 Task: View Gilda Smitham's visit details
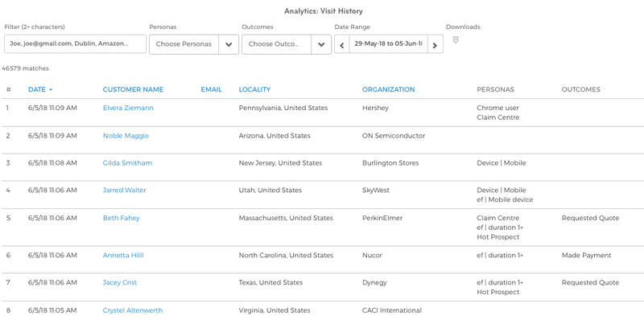click(127, 163)
